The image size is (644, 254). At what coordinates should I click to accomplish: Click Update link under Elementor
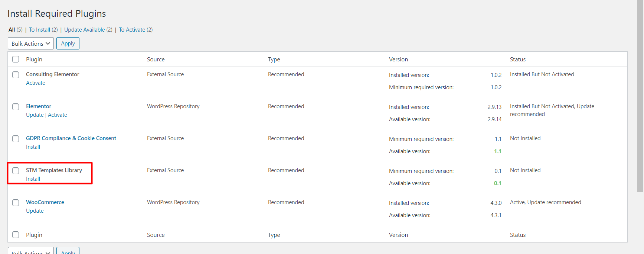click(x=35, y=115)
